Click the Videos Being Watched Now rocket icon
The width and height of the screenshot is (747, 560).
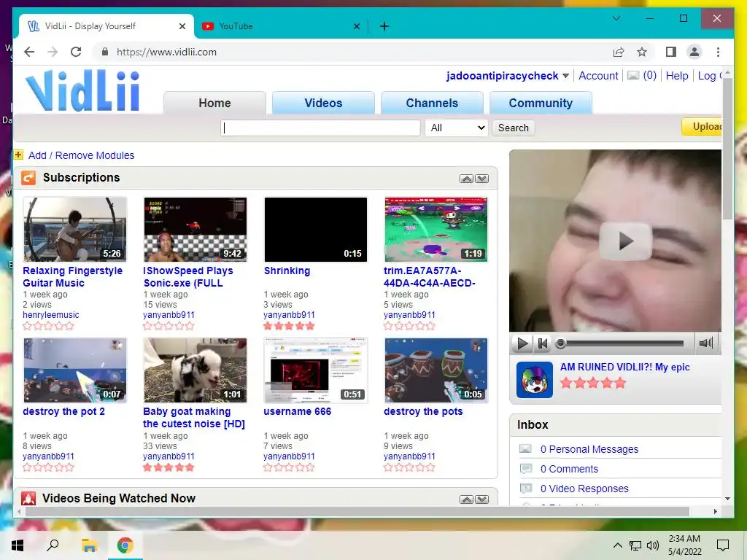[x=28, y=498]
